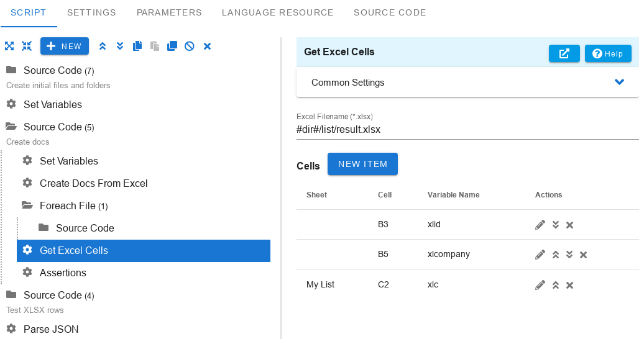
Task: Click the Excel Filename input field
Action: coord(467,130)
